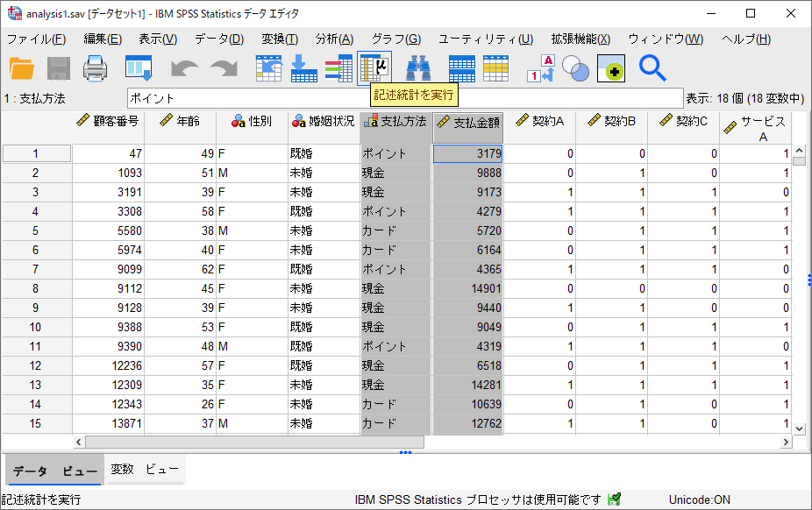Click the Insert cases icon
The image size is (812, 510).
tap(462, 69)
